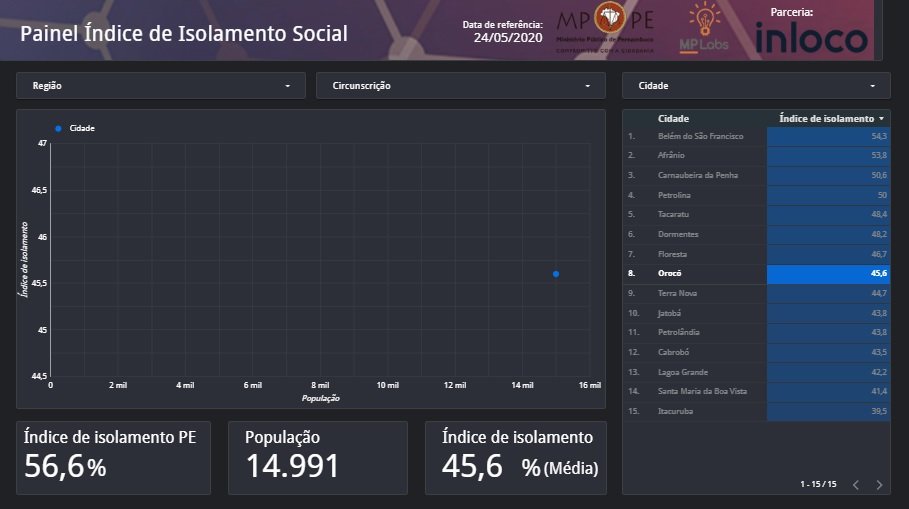Click the MPPE logo in header
Image resolution: width=909 pixels, height=509 pixels.
pyautogui.click(x=605, y=28)
